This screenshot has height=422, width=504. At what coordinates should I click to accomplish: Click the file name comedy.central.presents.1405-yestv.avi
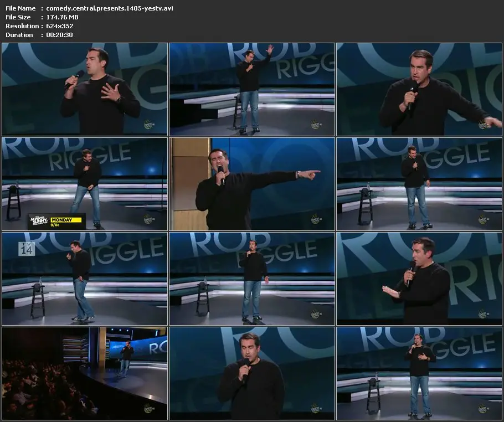[x=110, y=8]
